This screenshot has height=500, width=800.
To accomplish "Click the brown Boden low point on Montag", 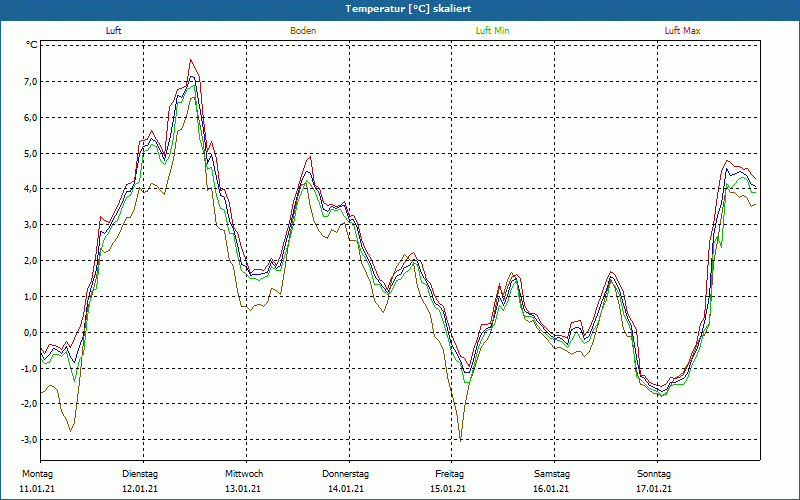I will click(x=70, y=431).
